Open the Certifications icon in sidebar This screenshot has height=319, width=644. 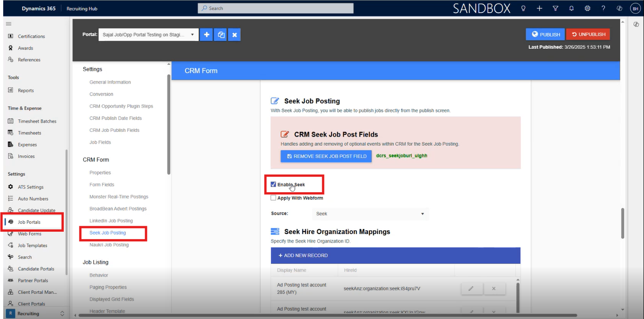click(x=11, y=36)
